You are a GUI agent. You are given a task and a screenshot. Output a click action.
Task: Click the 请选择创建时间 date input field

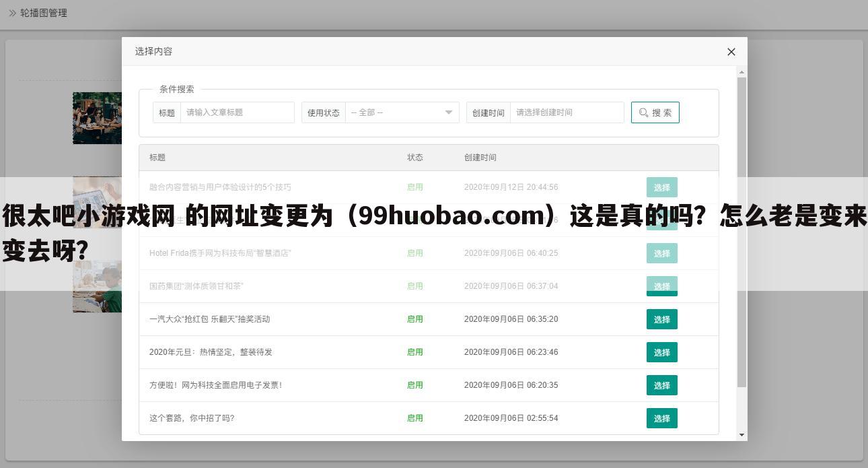pyautogui.click(x=567, y=112)
